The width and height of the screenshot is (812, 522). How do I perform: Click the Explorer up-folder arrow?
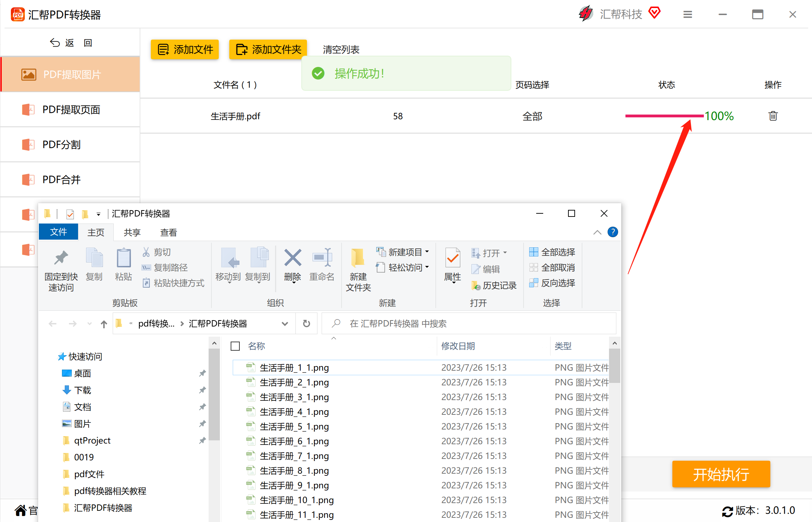point(104,324)
